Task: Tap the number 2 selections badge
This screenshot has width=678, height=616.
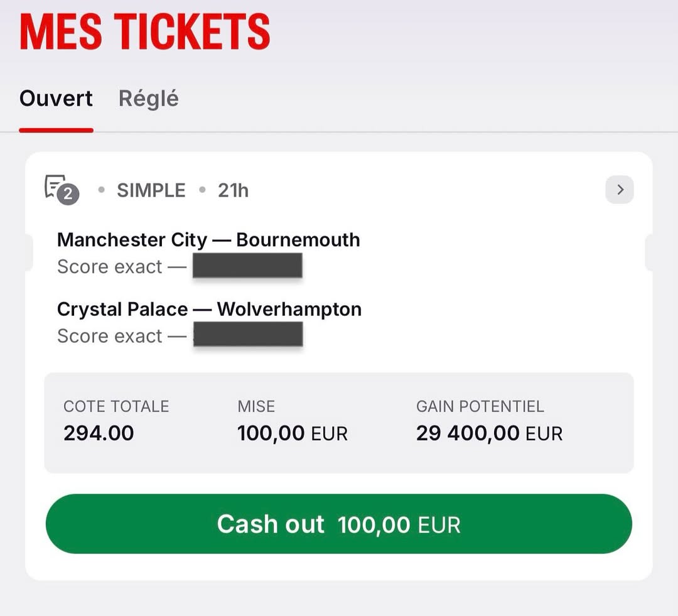Action: pyautogui.click(x=68, y=194)
